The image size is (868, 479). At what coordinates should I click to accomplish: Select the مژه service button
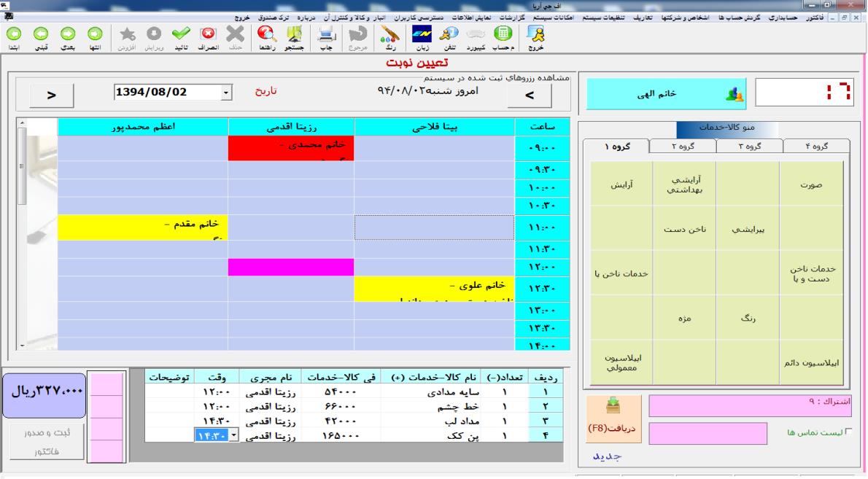[x=685, y=317]
